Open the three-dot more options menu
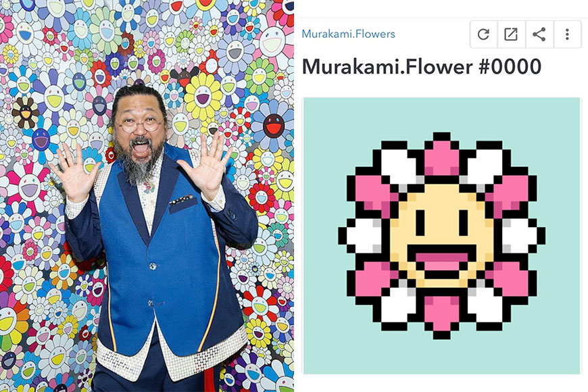This screenshot has height=392, width=588. 567,34
